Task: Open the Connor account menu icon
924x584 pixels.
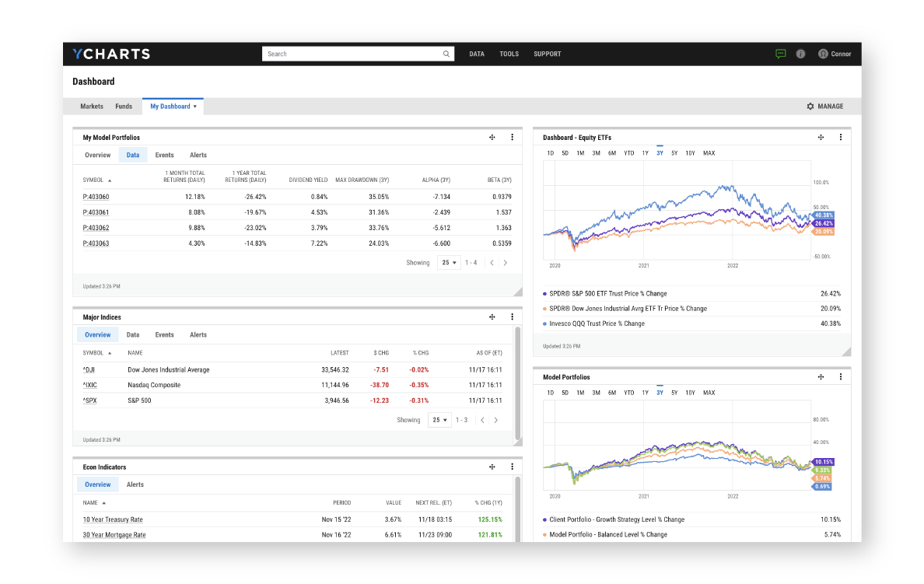Action: pyautogui.click(x=823, y=54)
